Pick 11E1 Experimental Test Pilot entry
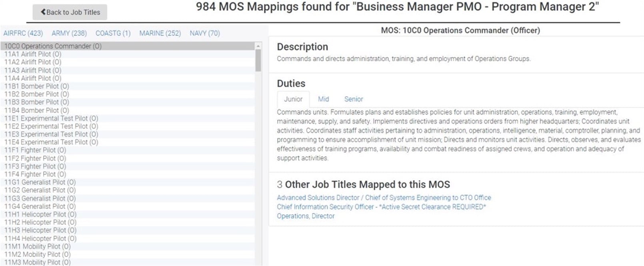 (x=51, y=118)
